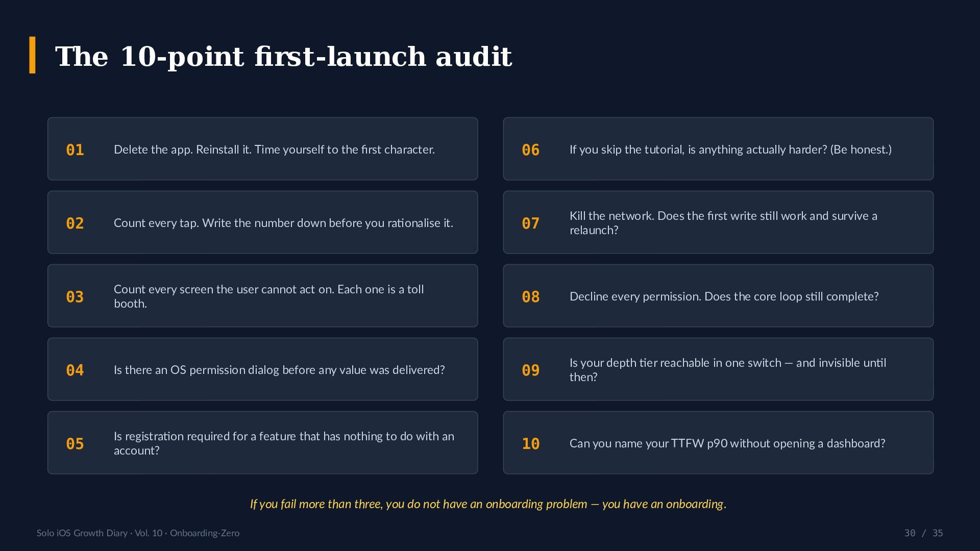
Task: Select the registration required question text
Action: click(284, 443)
